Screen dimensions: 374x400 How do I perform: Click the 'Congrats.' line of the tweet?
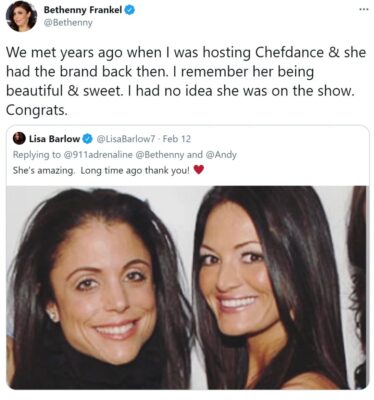point(37,110)
